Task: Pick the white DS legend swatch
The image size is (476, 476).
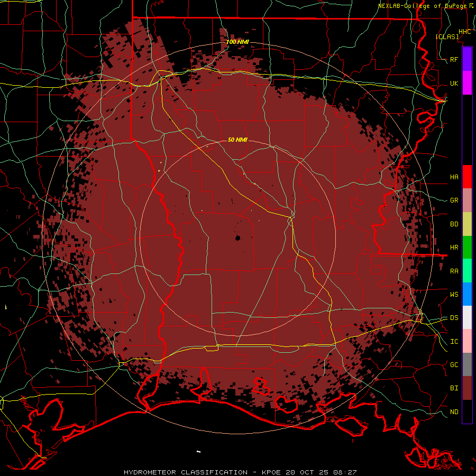Action: point(467,317)
